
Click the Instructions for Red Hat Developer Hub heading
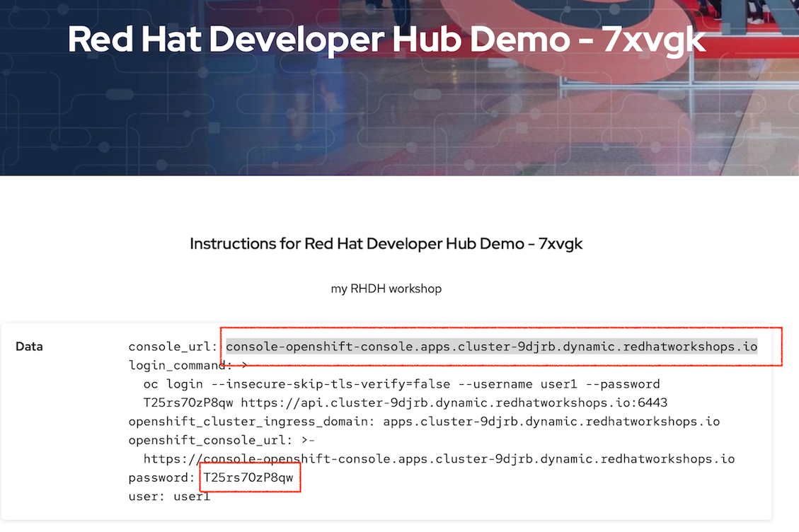(386, 244)
